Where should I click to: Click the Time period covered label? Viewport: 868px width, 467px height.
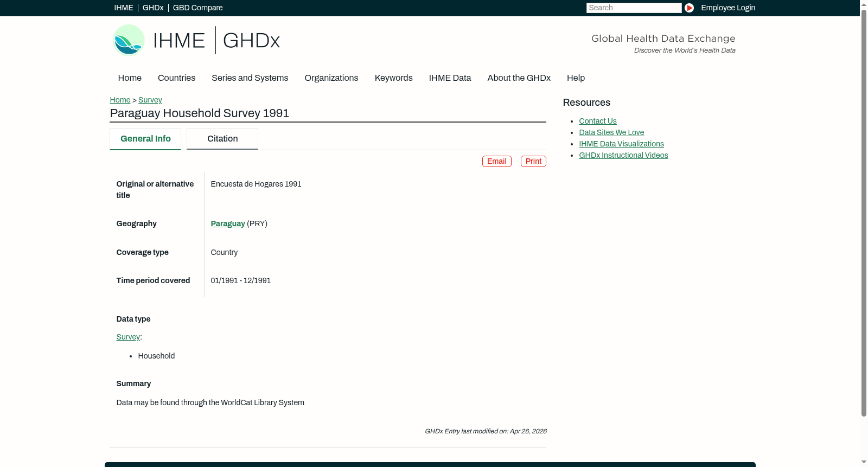tap(154, 280)
